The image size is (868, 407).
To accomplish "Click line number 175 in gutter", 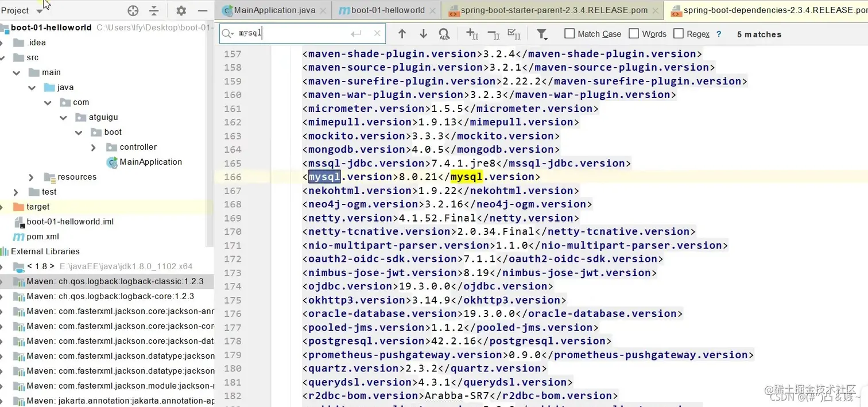I will click(x=232, y=300).
